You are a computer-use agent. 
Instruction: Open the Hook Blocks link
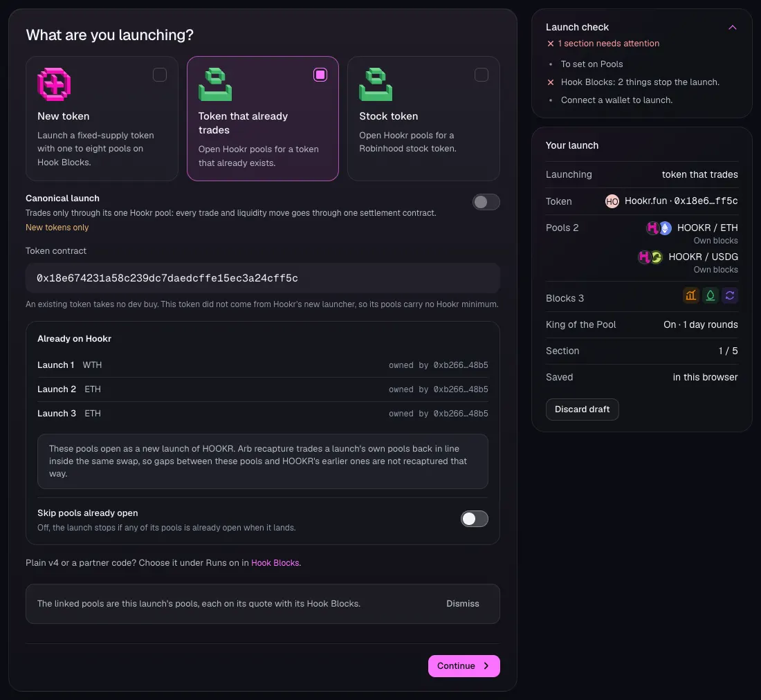click(275, 563)
